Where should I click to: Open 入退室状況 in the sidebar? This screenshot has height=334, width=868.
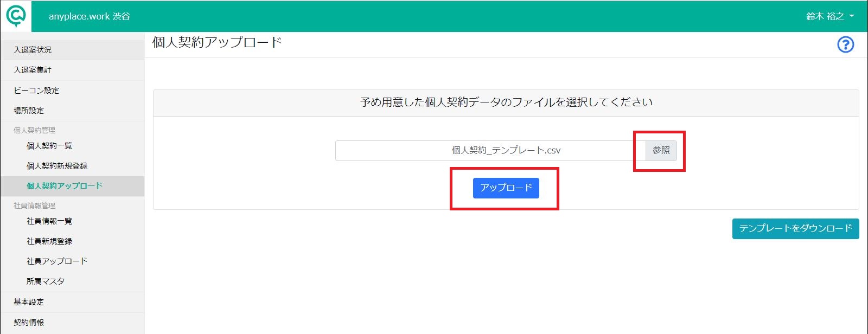tap(72, 50)
